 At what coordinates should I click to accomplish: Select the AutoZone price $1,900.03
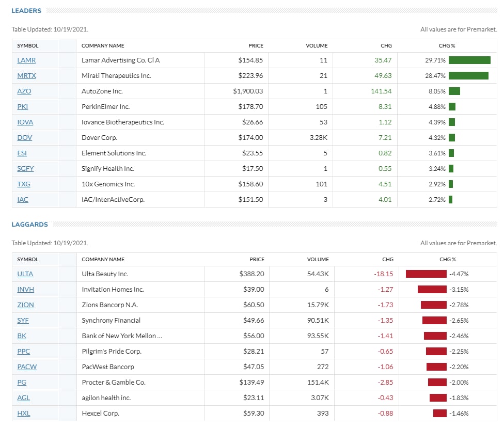248,91
